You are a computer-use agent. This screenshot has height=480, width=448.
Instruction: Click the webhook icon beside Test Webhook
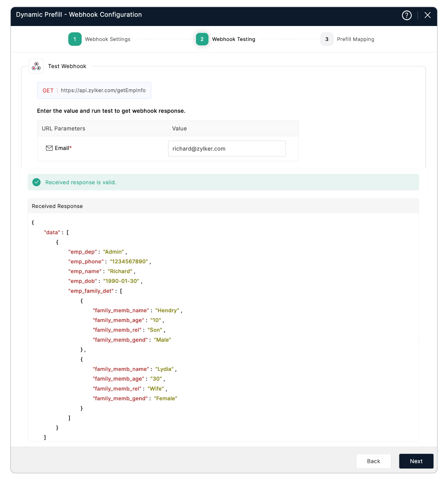36,66
